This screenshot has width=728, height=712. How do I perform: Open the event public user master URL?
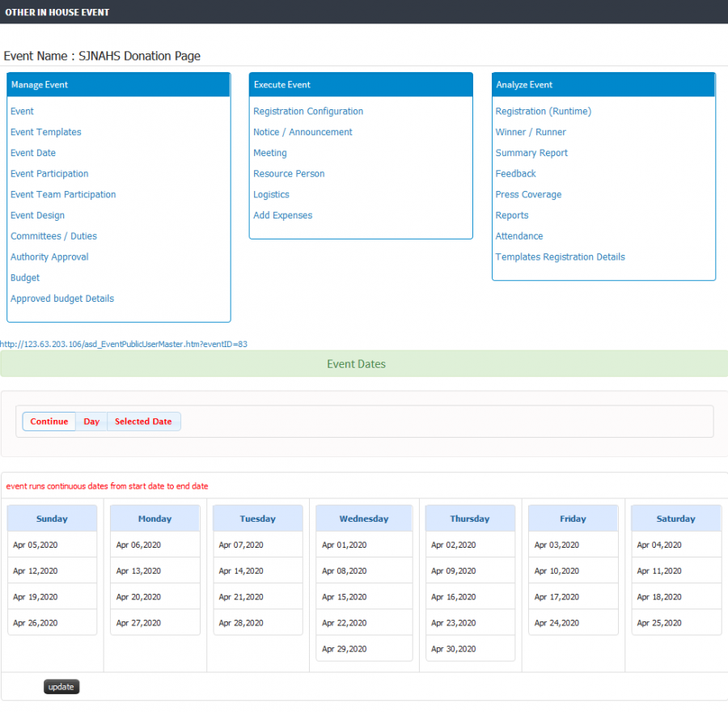tap(124, 344)
